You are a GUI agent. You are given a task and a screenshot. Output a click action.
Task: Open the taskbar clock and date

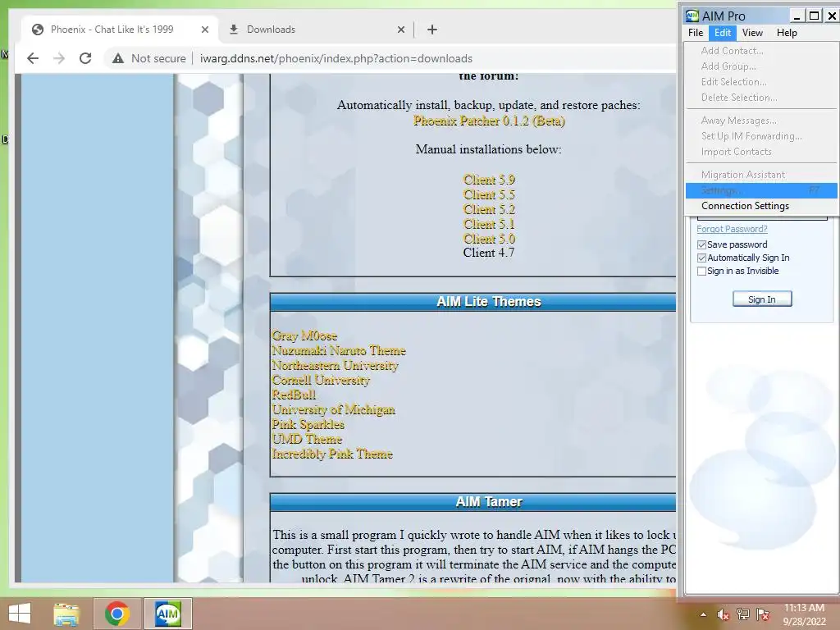pos(804,614)
